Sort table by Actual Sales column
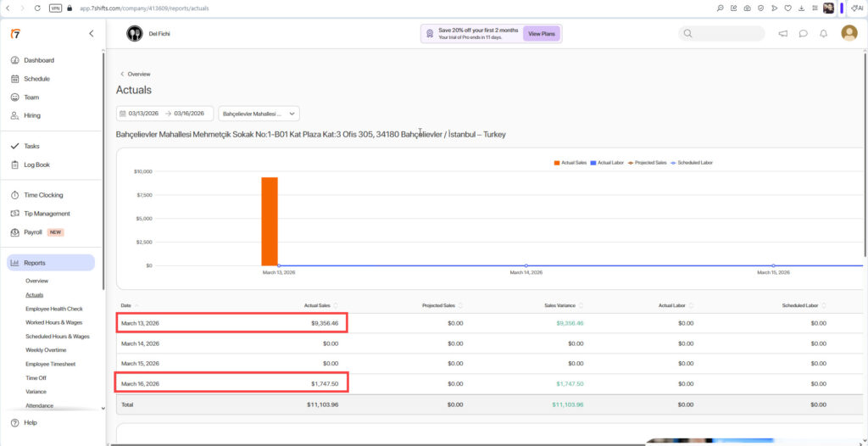The height and width of the screenshot is (446, 868). pos(321,305)
